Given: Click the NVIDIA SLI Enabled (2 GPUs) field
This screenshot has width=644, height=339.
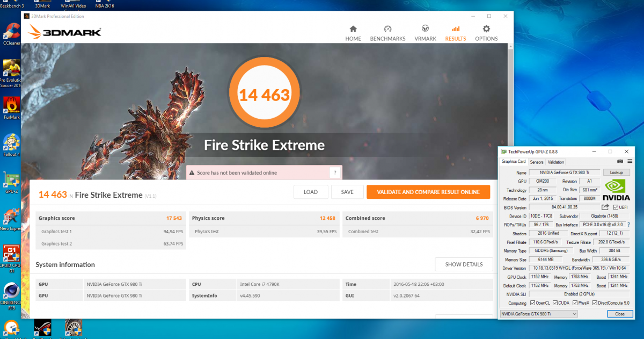Looking at the screenshot, I should click(580, 294).
